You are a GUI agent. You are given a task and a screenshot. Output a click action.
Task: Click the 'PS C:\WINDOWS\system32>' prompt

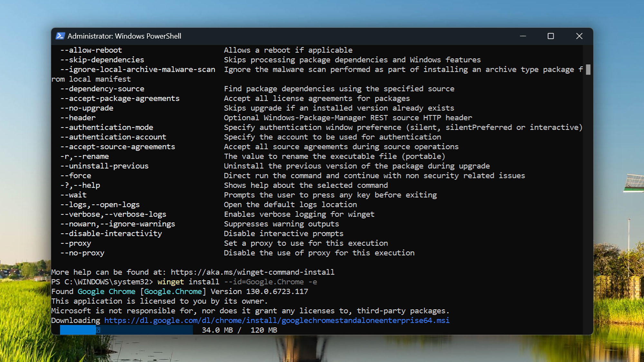coord(102,282)
